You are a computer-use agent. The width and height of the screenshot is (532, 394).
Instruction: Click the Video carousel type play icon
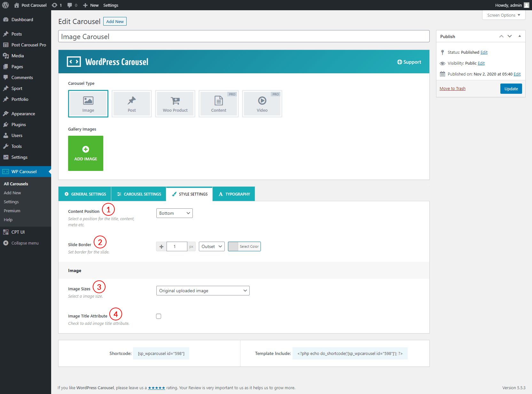[x=262, y=101]
